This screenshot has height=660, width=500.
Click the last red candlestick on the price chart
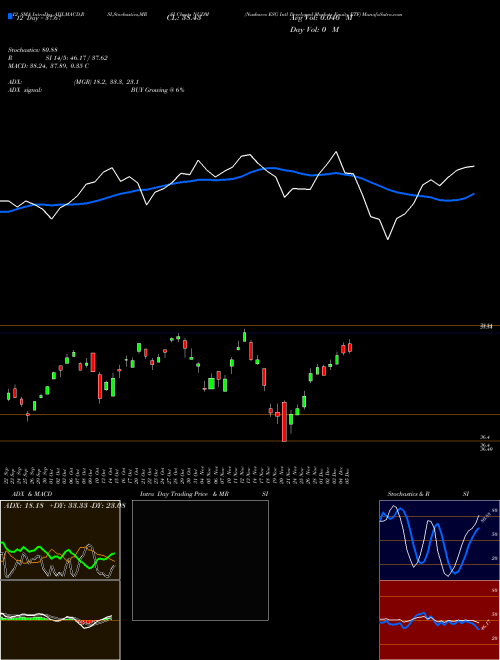click(350, 347)
